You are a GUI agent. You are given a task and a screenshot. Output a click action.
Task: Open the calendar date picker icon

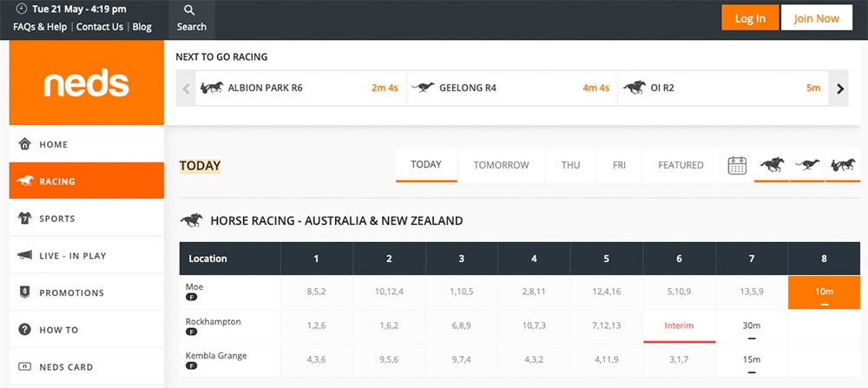737,165
